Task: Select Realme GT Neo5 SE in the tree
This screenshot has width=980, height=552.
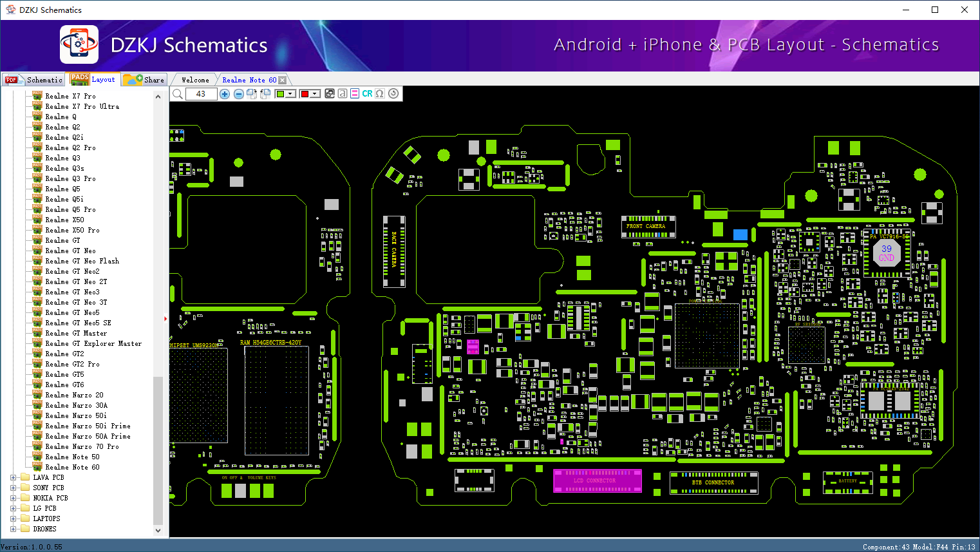Action: (x=78, y=323)
